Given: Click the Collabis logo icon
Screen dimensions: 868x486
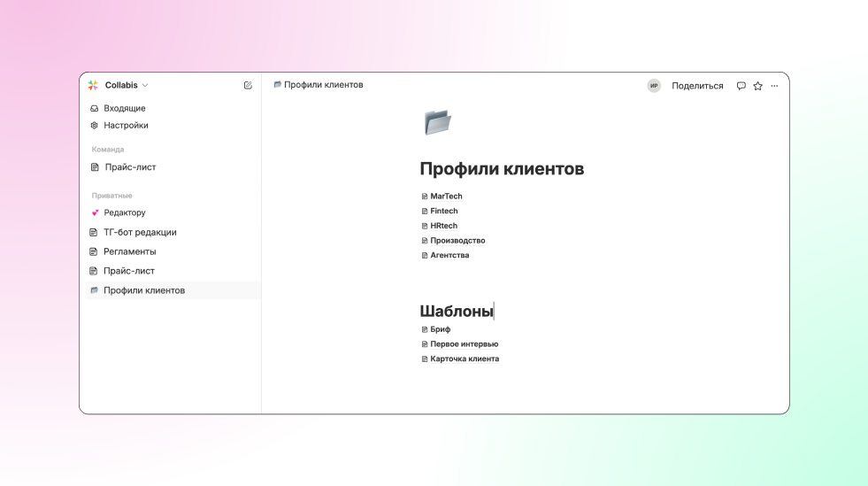Looking at the screenshot, I should point(93,86).
